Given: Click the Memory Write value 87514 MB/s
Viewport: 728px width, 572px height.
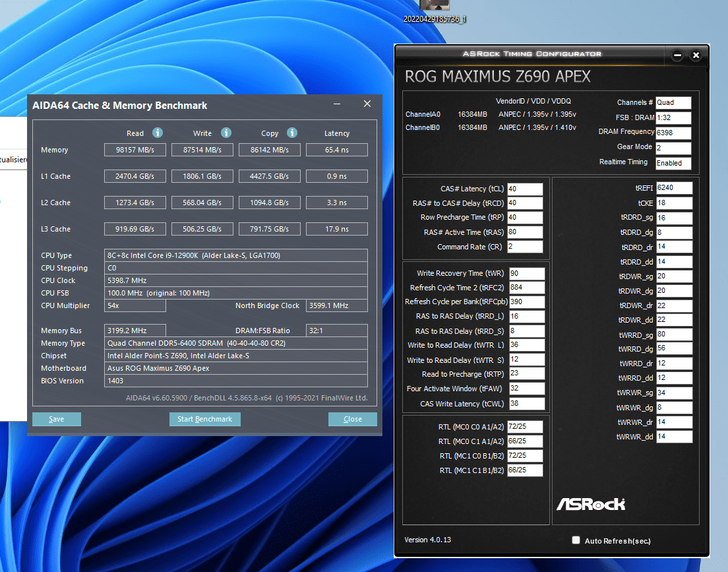Looking at the screenshot, I should 202,150.
